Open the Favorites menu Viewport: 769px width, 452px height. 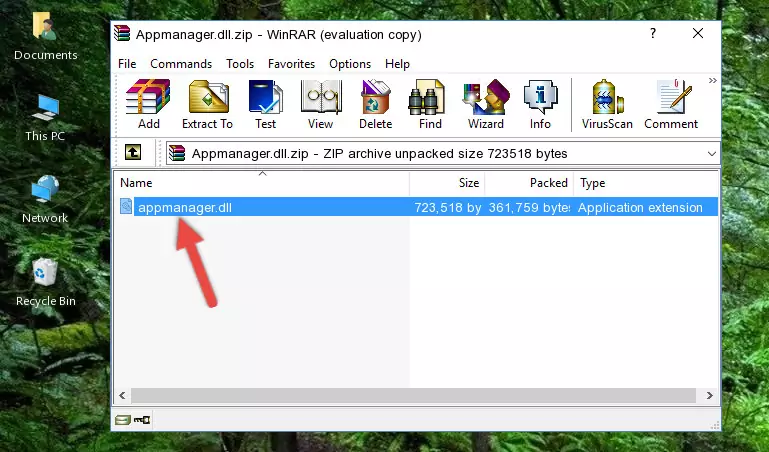click(291, 64)
